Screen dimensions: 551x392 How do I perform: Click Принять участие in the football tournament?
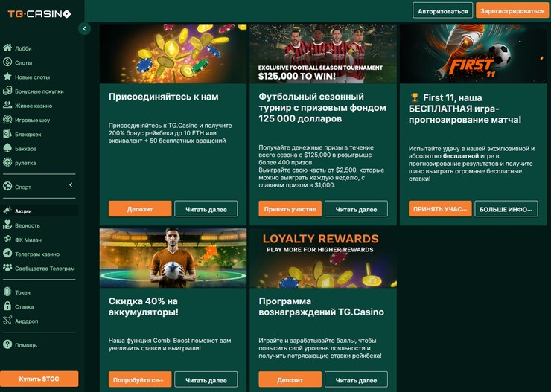click(290, 209)
